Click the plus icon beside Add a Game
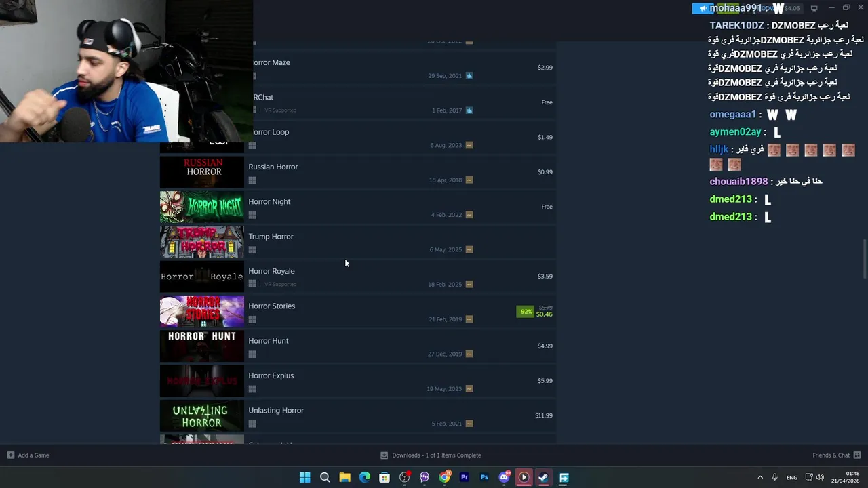Screen dimensions: 868x488 click(10, 455)
